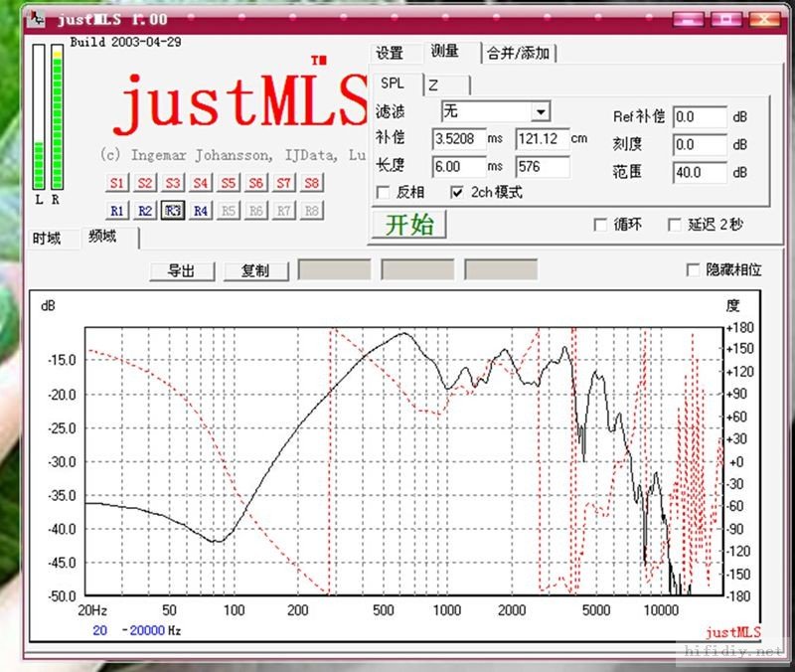795x672 pixels.
Task: Click the 导出 export button
Action: (180, 270)
